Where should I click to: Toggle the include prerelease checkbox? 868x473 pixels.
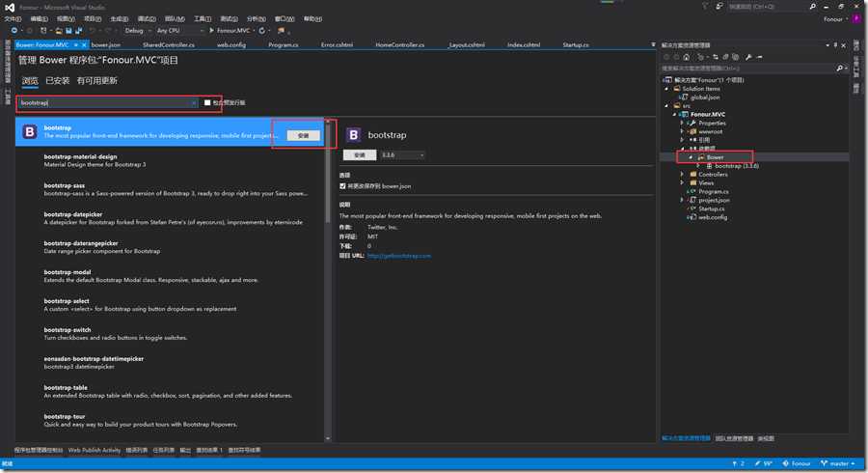(x=206, y=102)
